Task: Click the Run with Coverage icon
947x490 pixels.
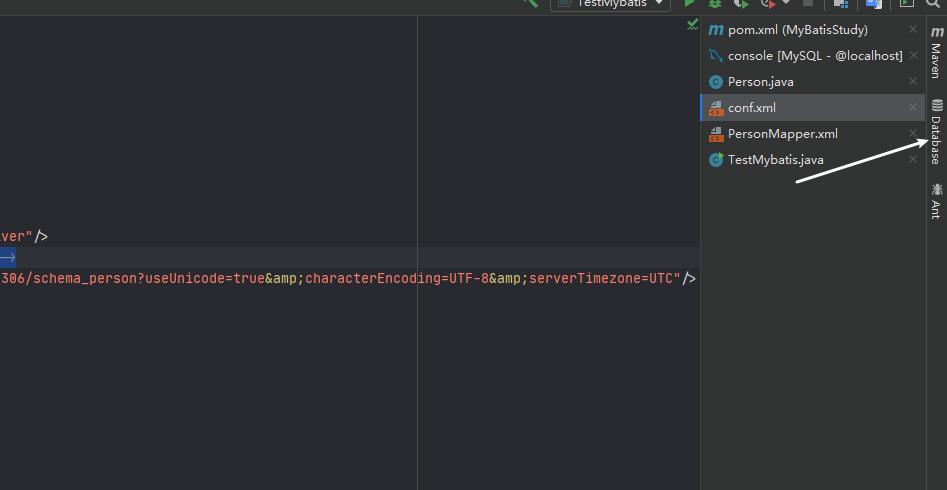Action: (x=741, y=4)
